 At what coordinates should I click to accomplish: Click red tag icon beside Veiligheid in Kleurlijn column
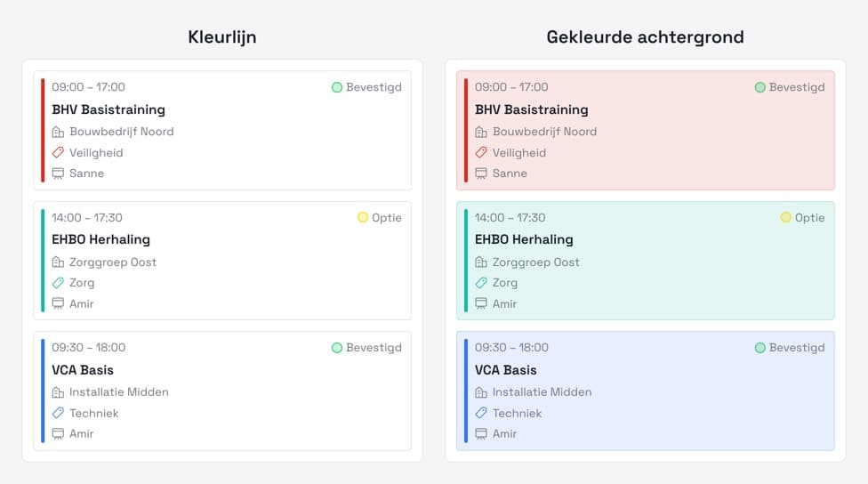click(x=58, y=152)
